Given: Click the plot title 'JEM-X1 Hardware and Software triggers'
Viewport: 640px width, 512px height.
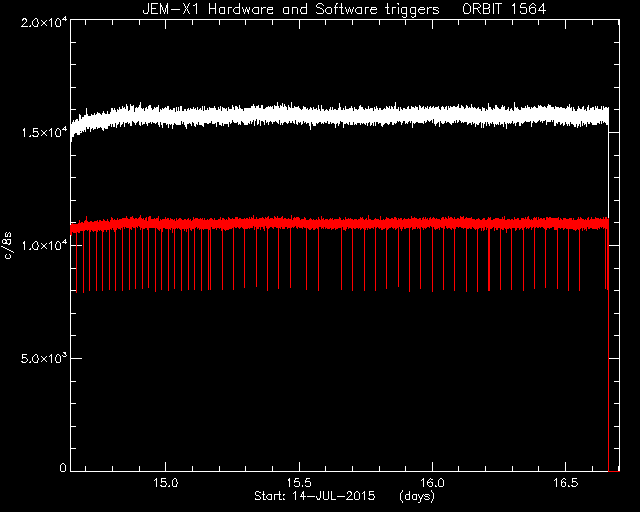Looking at the screenshot, I should coord(291,9).
